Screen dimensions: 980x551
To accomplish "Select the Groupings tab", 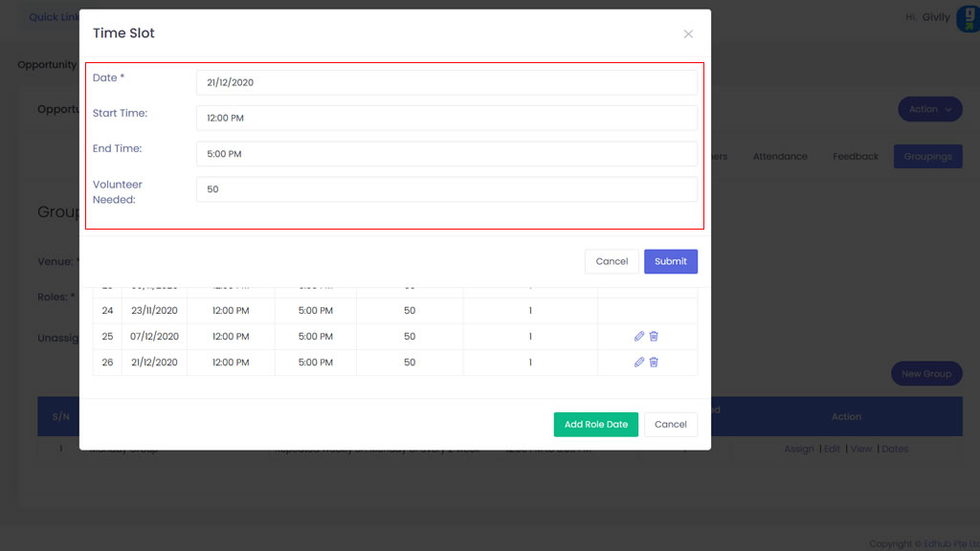I will coord(926,157).
